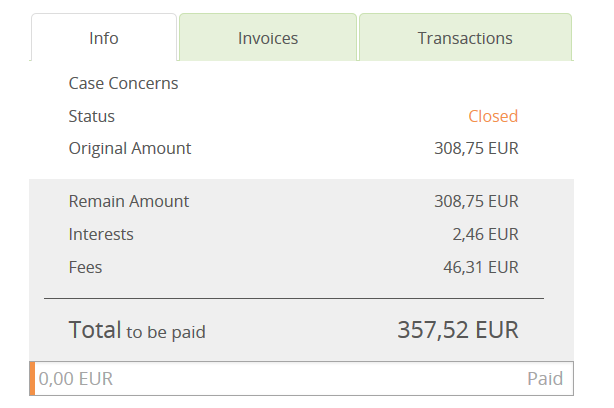This screenshot has height=408, width=614.
Task: Click the Remain Amount label
Action: click(x=129, y=201)
